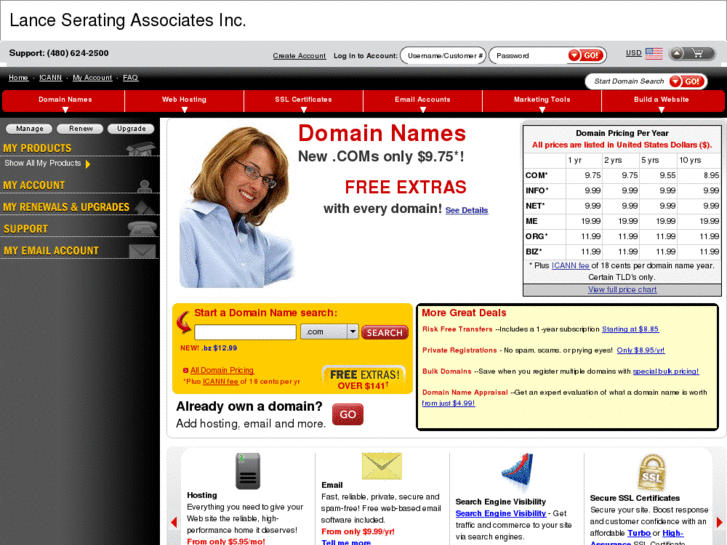Click the Hosting server icon
This screenshot has height=545, width=727.
248,471
